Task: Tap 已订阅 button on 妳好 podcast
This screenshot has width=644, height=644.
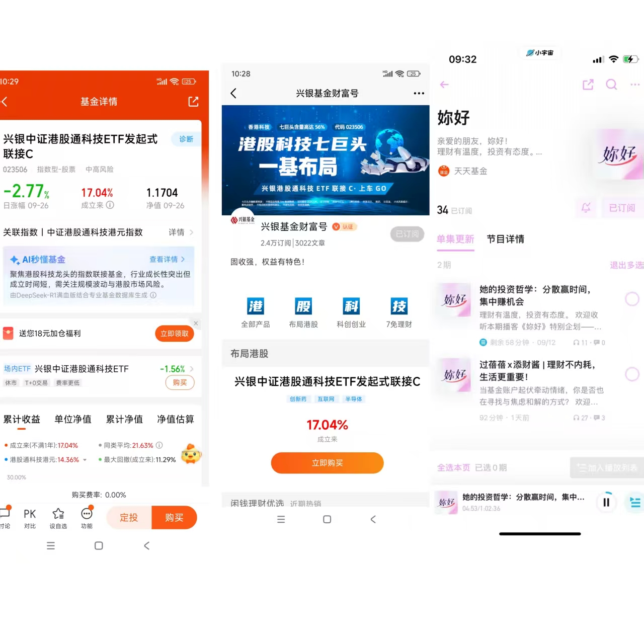Action: click(622, 208)
